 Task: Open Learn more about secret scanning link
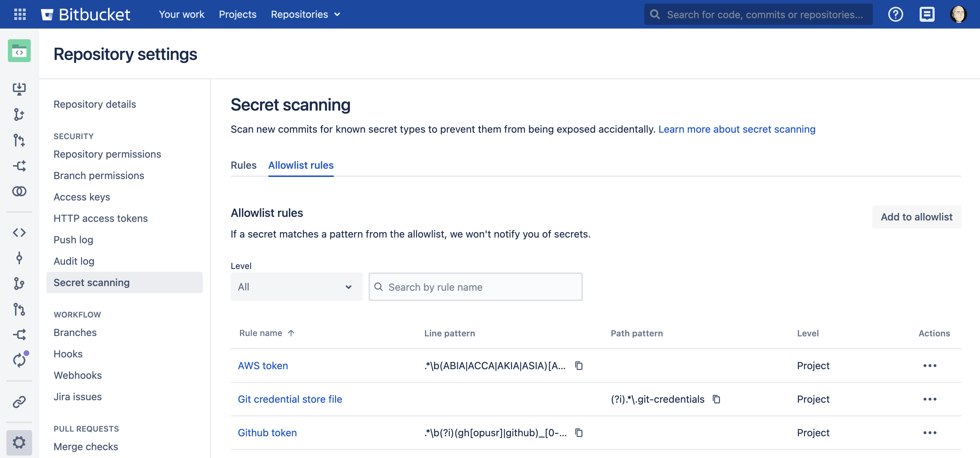tap(736, 129)
